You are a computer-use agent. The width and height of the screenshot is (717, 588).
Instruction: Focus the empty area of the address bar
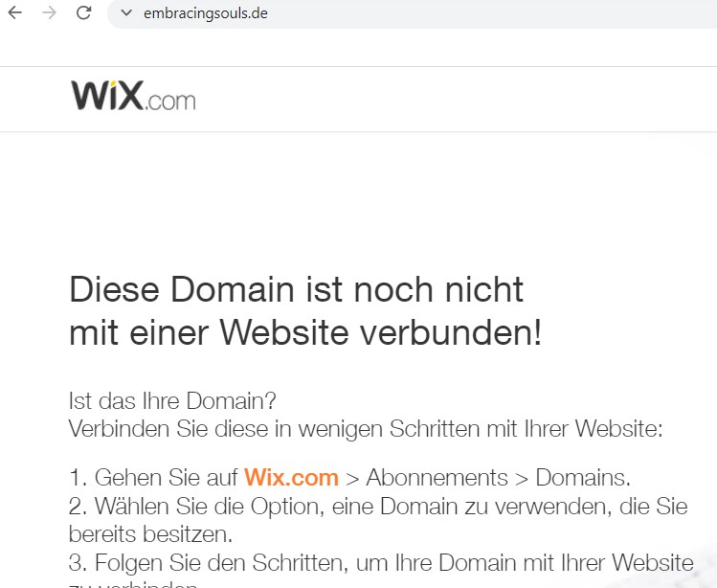489,13
